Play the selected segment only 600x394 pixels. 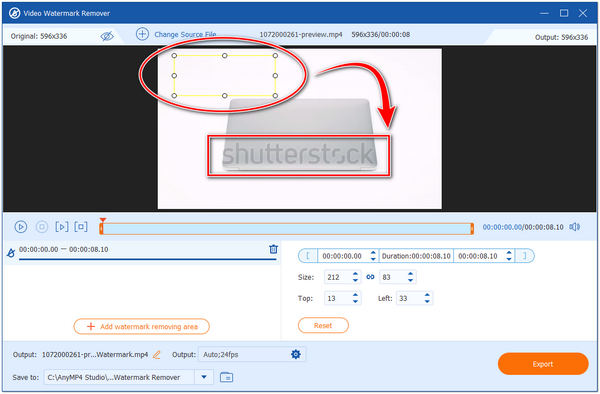tap(62, 227)
